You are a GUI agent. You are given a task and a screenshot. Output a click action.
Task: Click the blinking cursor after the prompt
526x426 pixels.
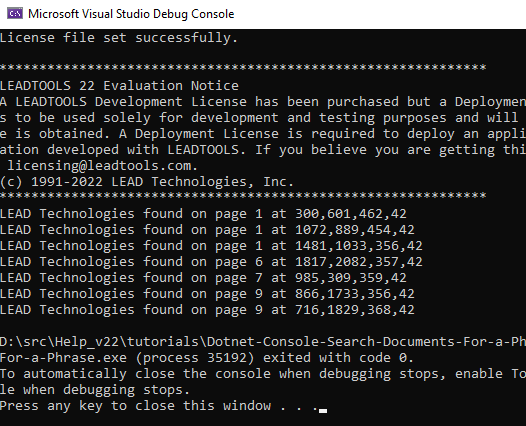pos(323,411)
